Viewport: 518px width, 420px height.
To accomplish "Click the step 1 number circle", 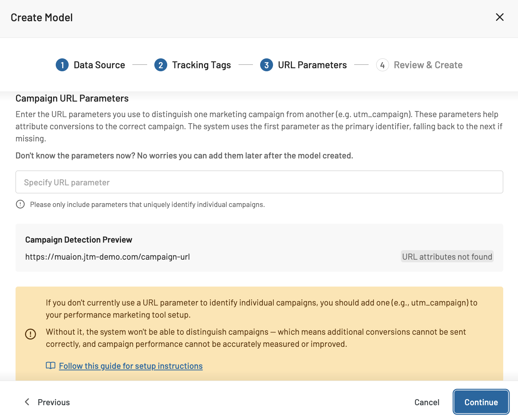I will coord(62,65).
